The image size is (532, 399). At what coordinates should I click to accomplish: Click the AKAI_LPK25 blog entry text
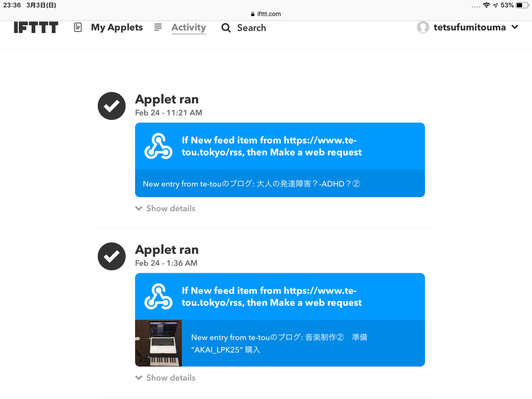279,343
